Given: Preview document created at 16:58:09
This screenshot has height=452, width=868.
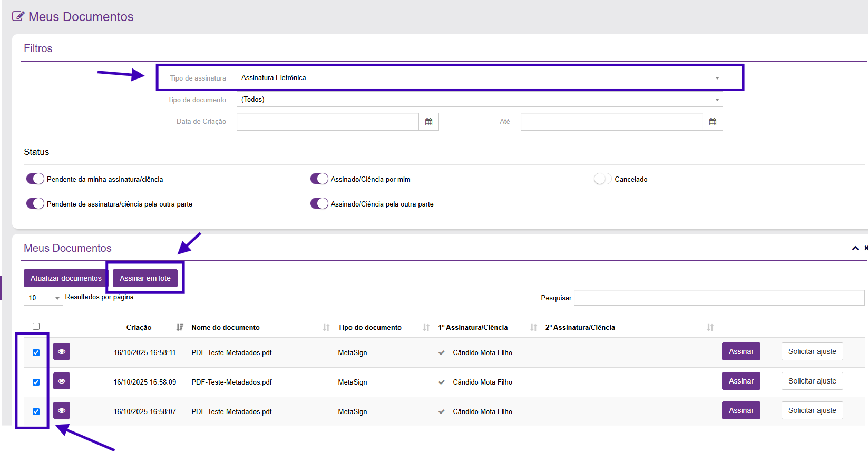Looking at the screenshot, I should (x=62, y=381).
